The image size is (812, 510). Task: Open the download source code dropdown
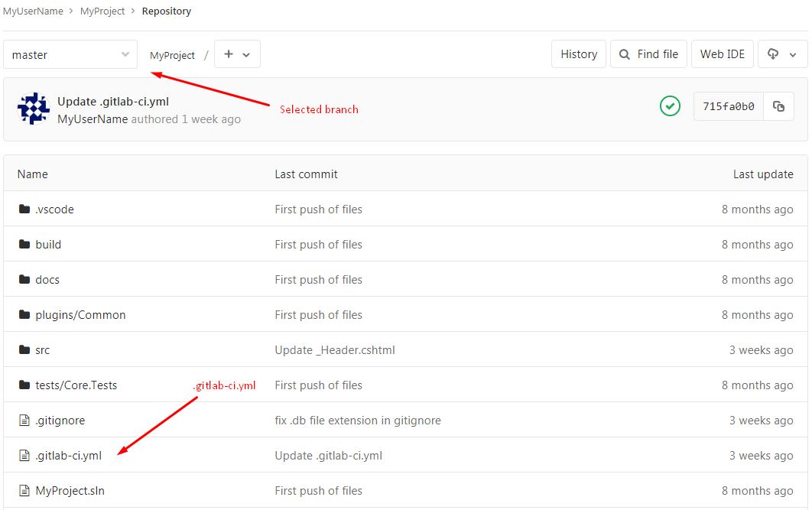pyautogui.click(x=782, y=54)
